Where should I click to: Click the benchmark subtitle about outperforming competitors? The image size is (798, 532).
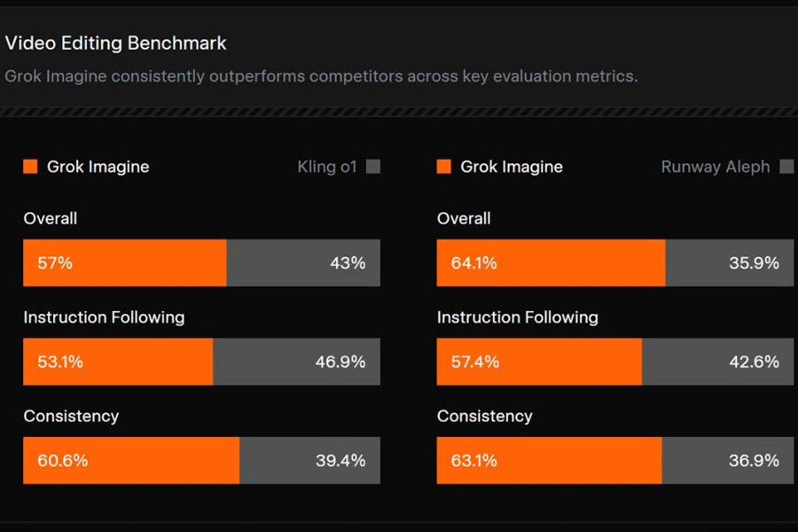(321, 75)
